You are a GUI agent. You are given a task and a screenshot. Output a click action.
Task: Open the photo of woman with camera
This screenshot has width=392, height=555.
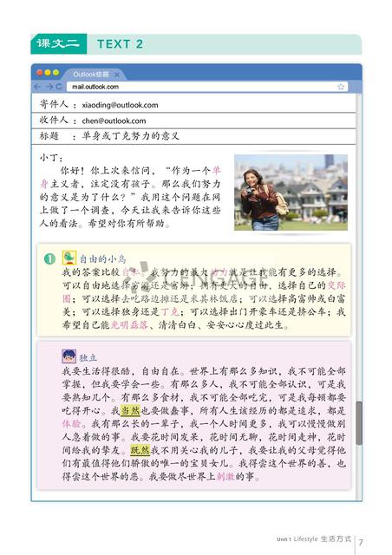point(291,193)
